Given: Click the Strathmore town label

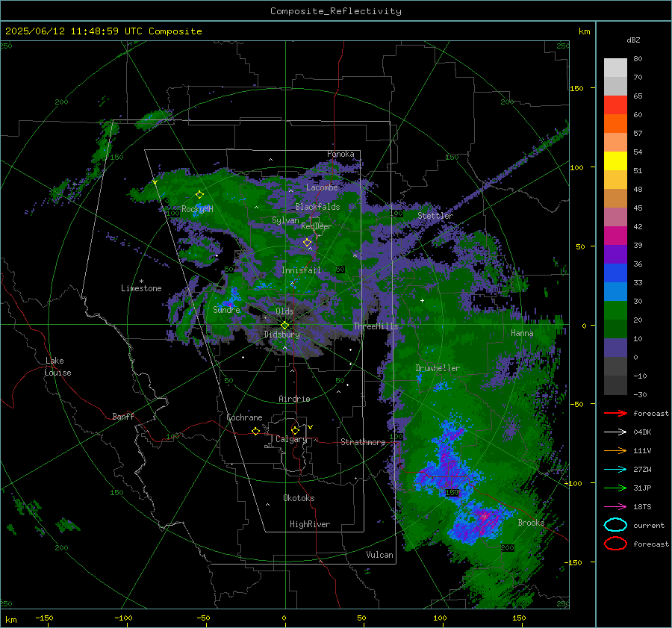Looking at the screenshot, I should (363, 442).
